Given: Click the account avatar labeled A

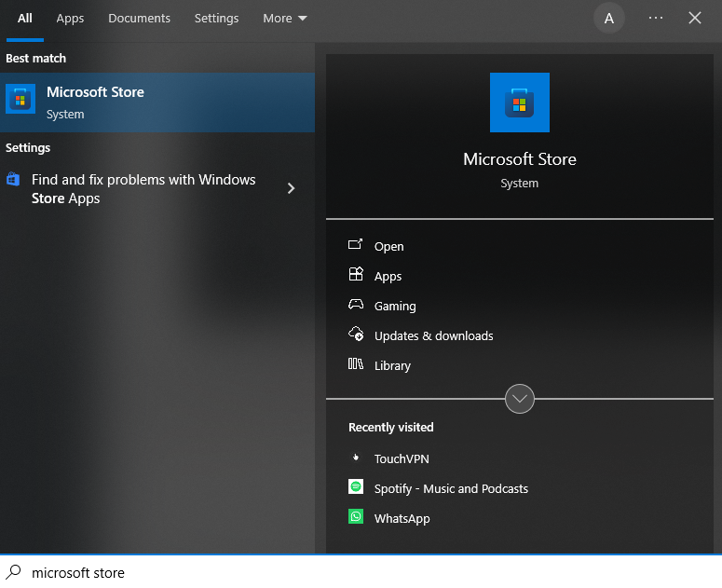Looking at the screenshot, I should click(x=609, y=19).
